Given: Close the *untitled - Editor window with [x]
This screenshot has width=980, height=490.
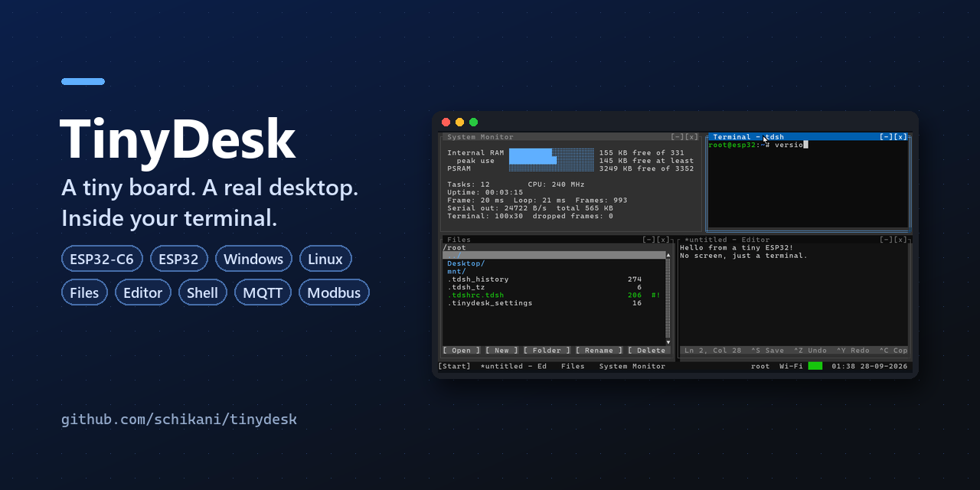Looking at the screenshot, I should (901, 240).
